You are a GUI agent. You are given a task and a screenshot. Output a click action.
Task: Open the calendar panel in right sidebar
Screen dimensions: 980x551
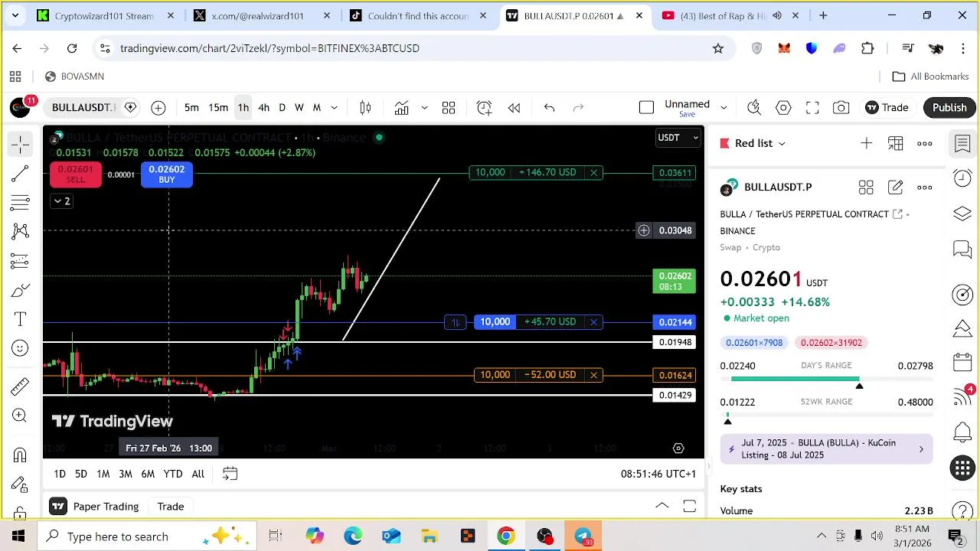pyautogui.click(x=962, y=362)
